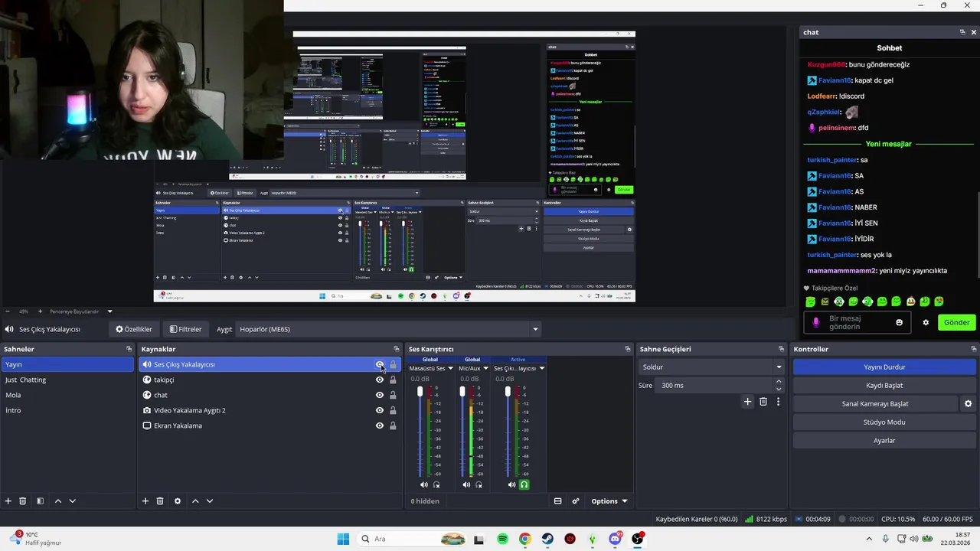Screen dimensions: 980x551
Task: Adjust Masaüstü Ses volume fader
Action: 420,392
